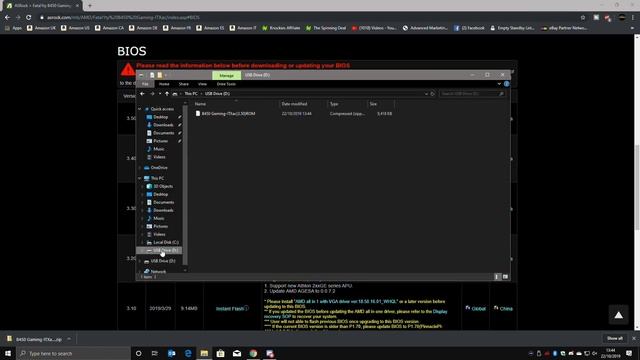
Task: Open the File menu in File Explorer
Action: tap(145, 84)
